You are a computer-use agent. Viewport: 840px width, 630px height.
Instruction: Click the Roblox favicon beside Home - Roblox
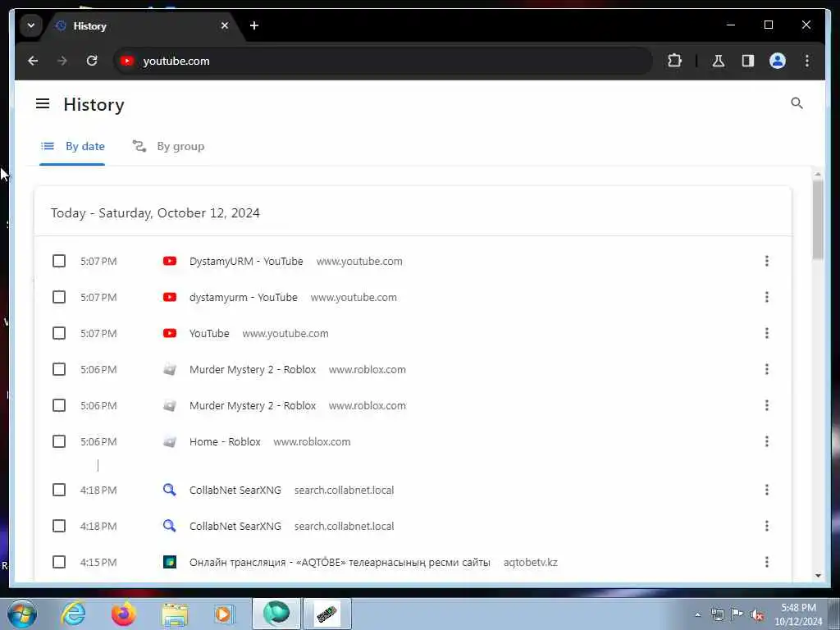pos(169,441)
